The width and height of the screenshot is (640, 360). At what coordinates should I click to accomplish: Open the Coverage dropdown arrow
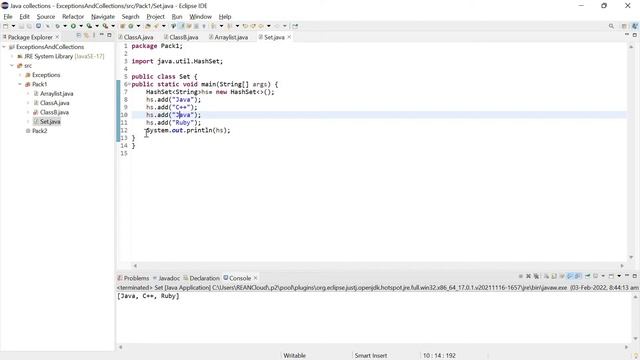coord(97,26)
